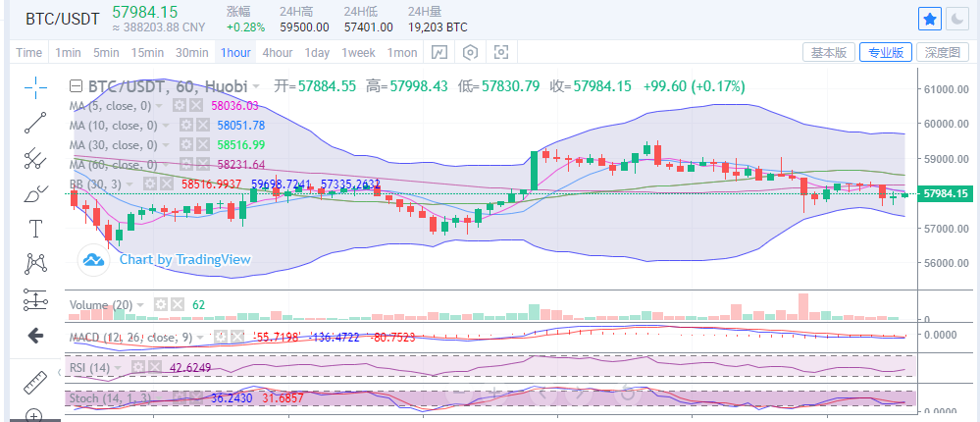
Task: Expand RSI (14) dropdown arrow
Action: pos(118,368)
